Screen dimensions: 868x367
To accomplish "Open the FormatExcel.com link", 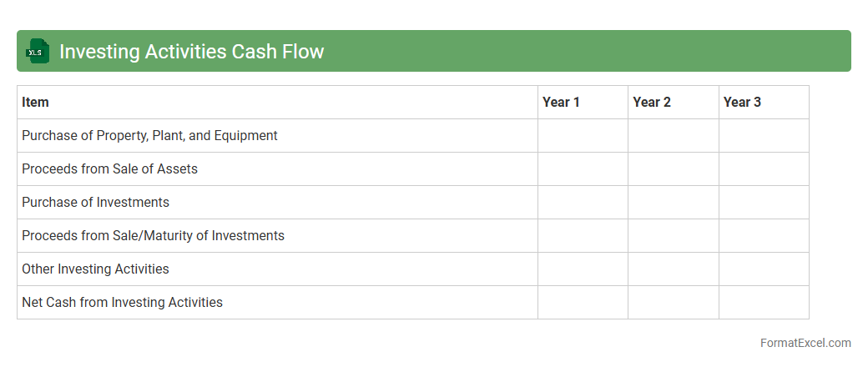I will [x=805, y=343].
